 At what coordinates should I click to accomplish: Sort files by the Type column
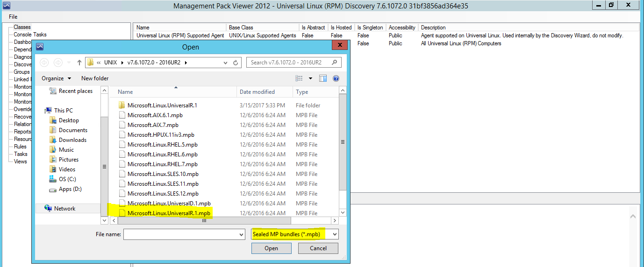(x=315, y=92)
